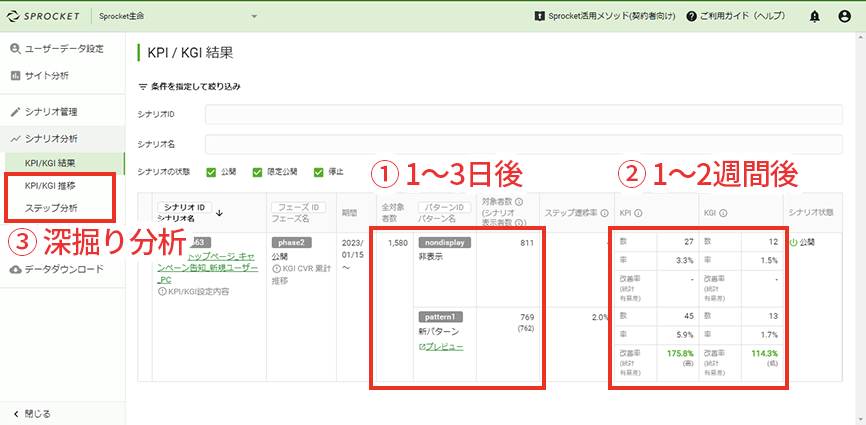Image resolution: width=866 pixels, height=425 pixels.
Task: Click the info icon beside ステップ遷移率
Action: point(605,212)
